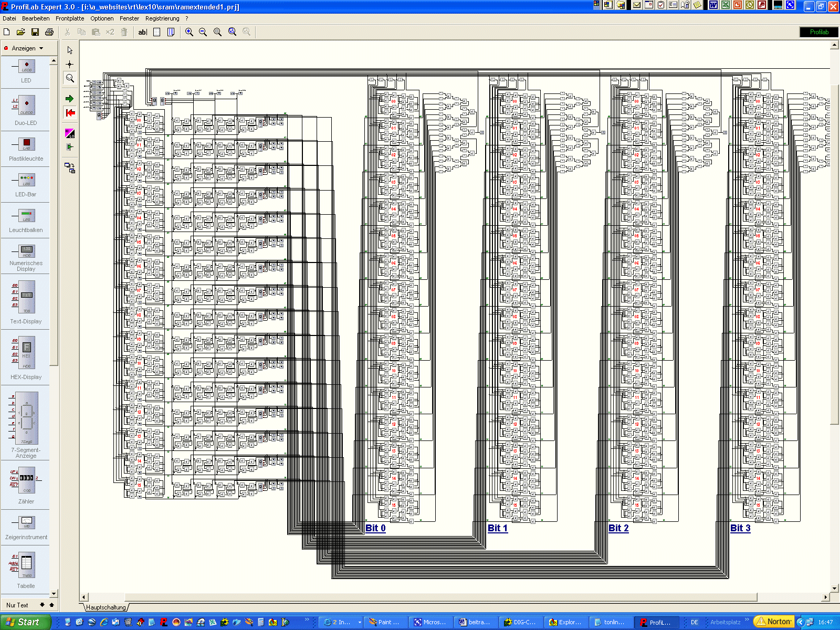Click the Bit 1 label link
This screenshot has height=630, width=840.
(498, 528)
